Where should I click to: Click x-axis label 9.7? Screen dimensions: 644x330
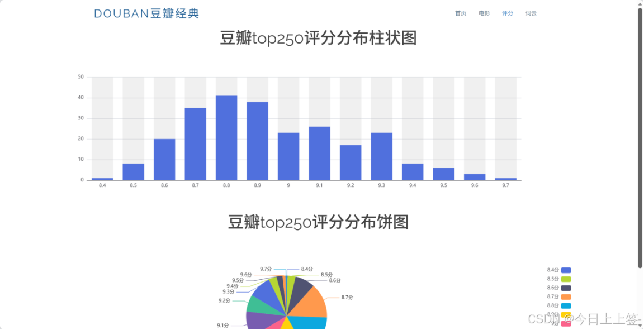pos(505,185)
